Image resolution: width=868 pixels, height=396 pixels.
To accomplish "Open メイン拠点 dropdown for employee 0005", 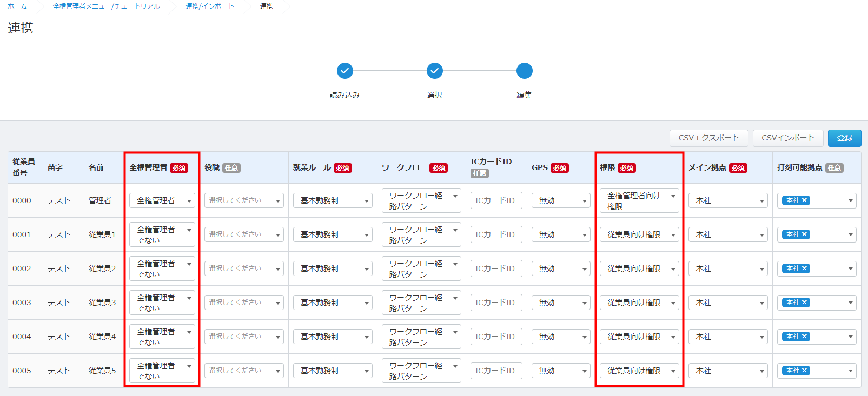I will tap(727, 371).
